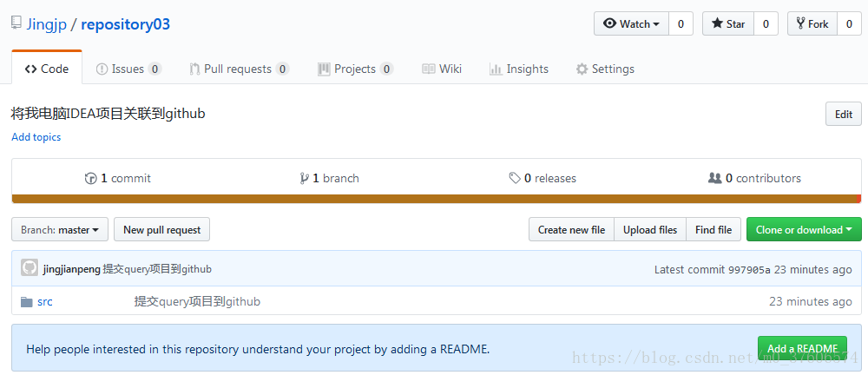This screenshot has height=375, width=868.
Task: View the 1 branch list
Action: pos(329,178)
